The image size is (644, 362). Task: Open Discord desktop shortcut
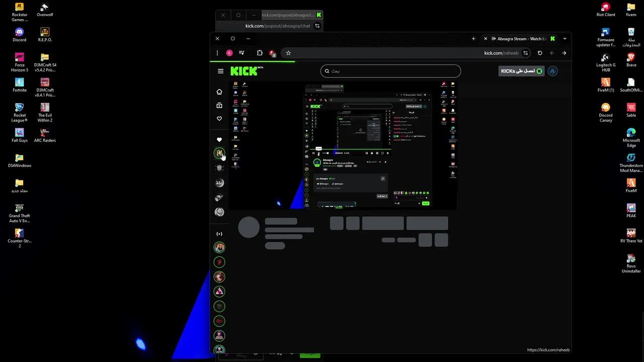point(20,35)
